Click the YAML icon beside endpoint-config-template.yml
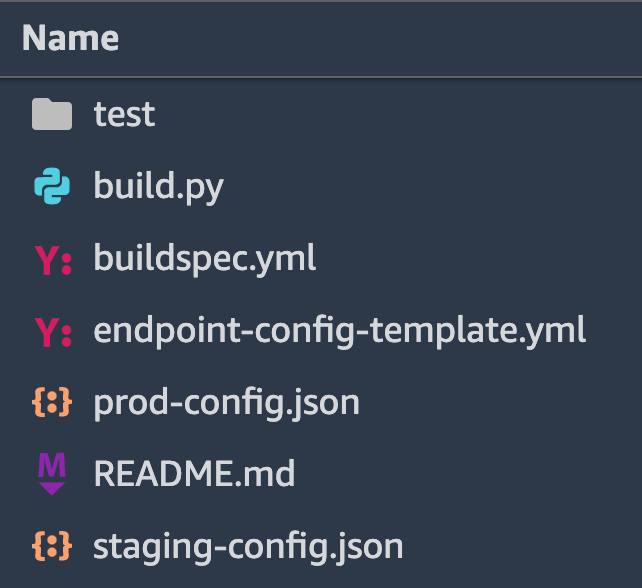 (52, 332)
